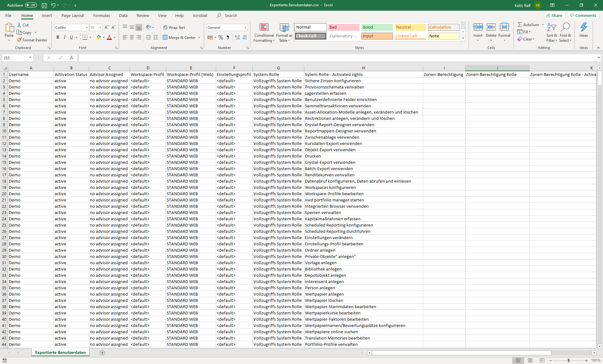Open Conditional Formatting menu
The width and height of the screenshot is (603, 364).
tap(264, 32)
